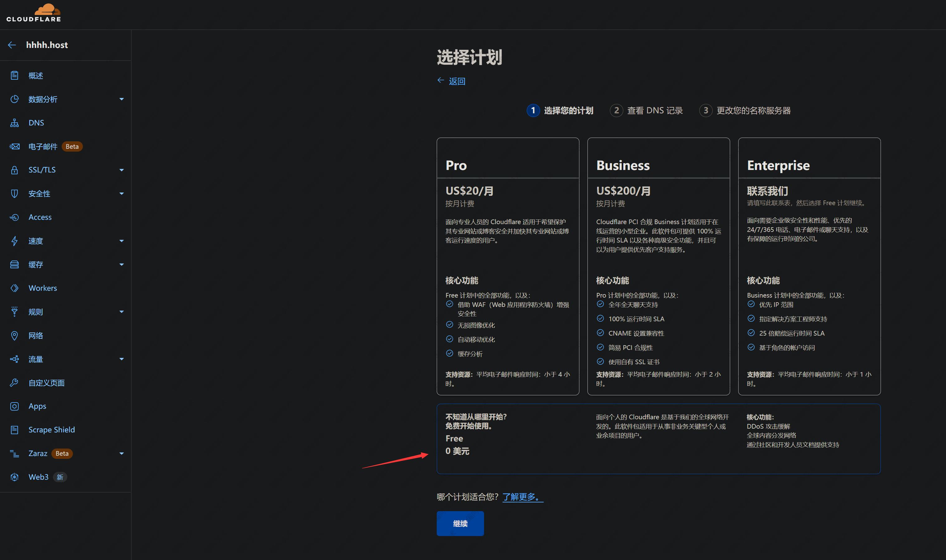Click the US$20/月 price text
Image resolution: width=946 pixels, height=560 pixels.
(x=469, y=191)
